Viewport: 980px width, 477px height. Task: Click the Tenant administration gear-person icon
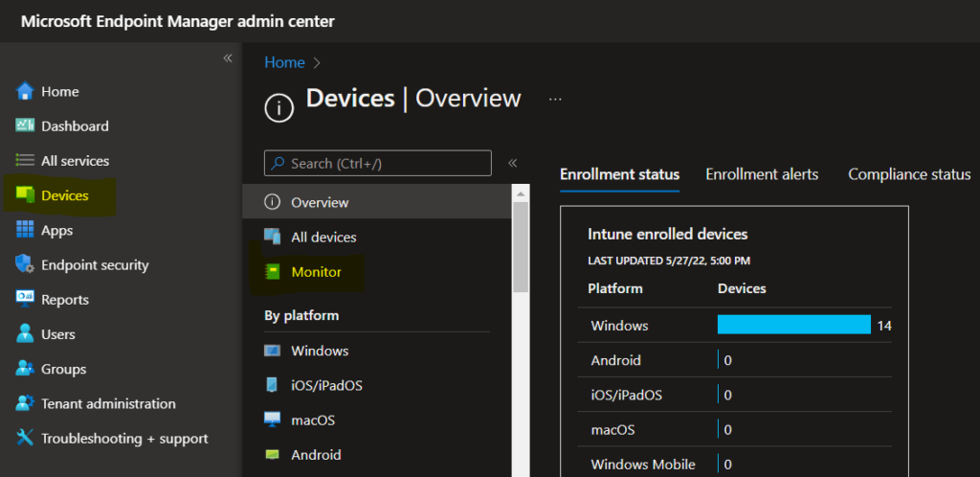[24, 403]
